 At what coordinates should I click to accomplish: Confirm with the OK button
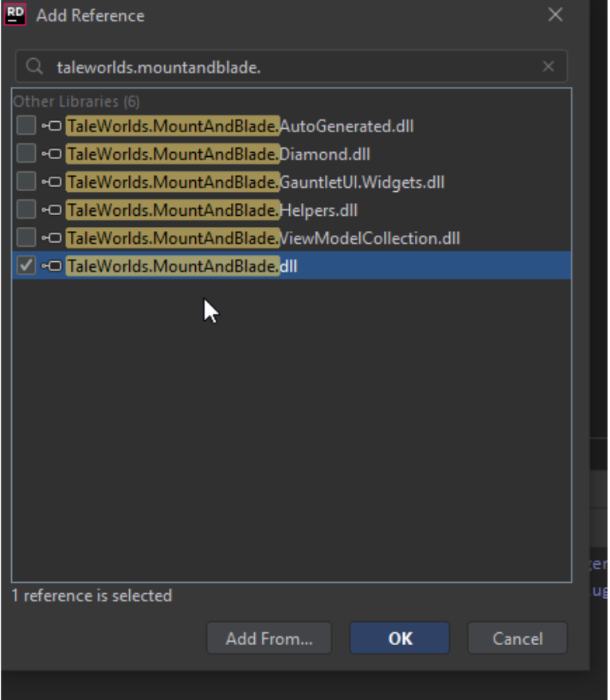400,638
